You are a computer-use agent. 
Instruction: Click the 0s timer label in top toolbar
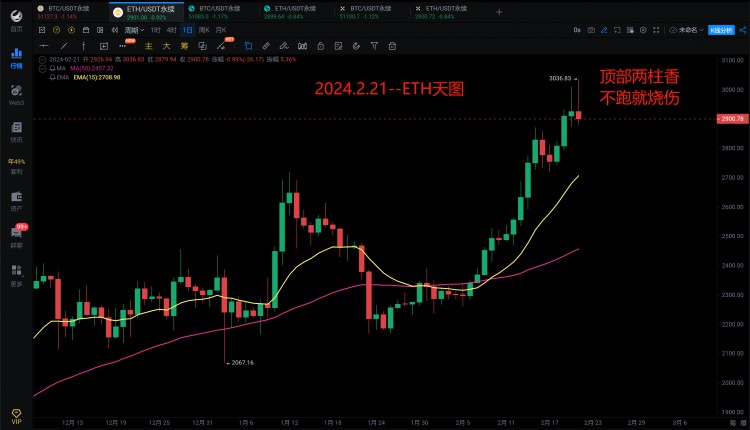click(577, 30)
